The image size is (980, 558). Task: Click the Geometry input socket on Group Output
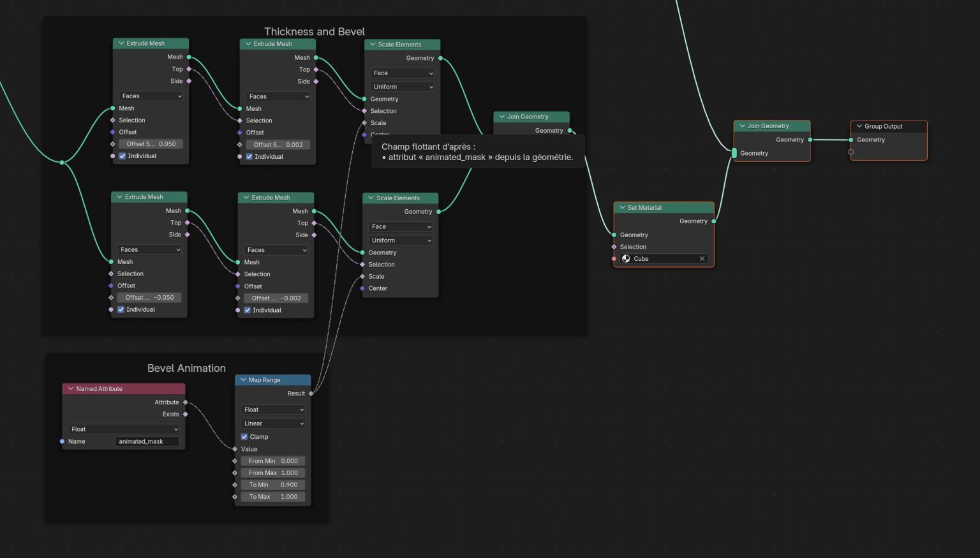coord(851,140)
